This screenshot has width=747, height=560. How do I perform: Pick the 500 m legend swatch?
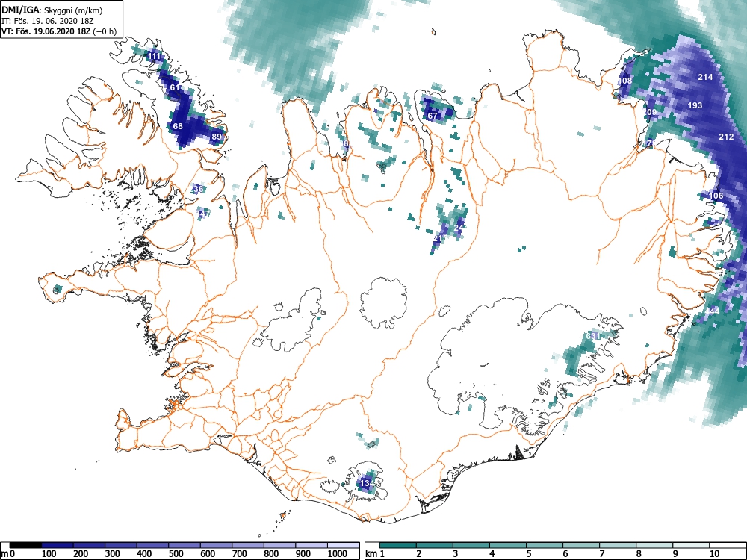tap(185, 545)
